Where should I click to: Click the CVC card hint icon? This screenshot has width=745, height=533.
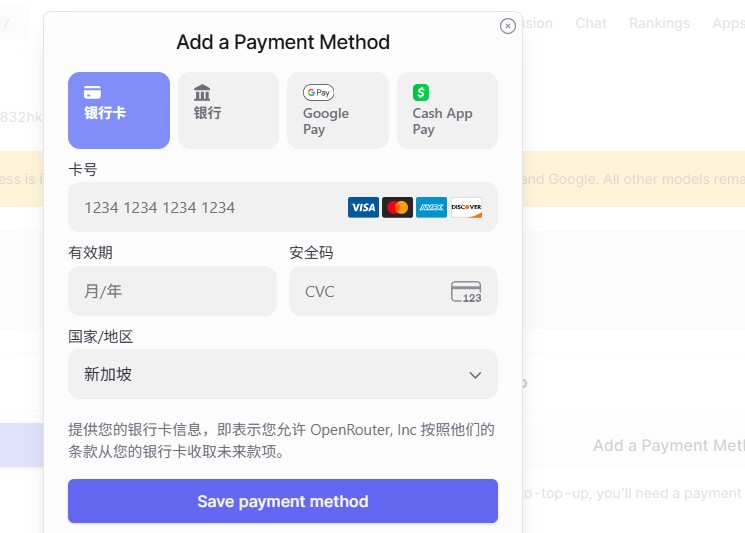[x=466, y=291]
